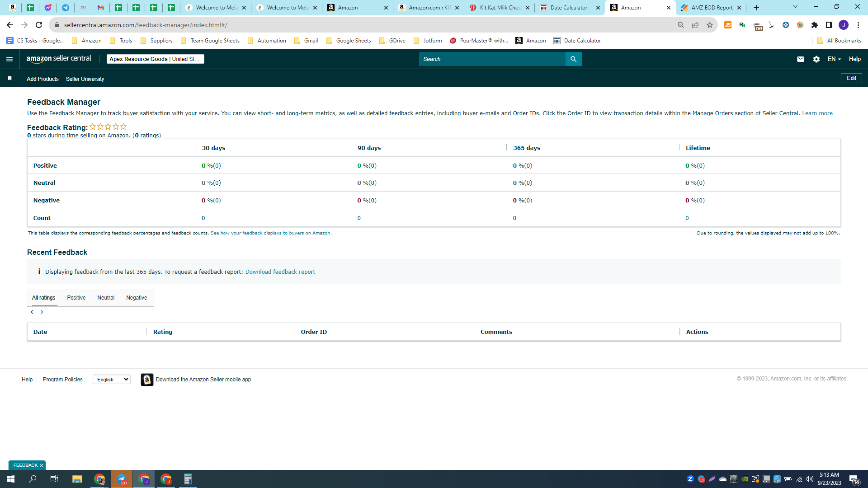The image size is (868, 488).
Task: Switch to the AMZ EOD Report tab
Action: coord(712,8)
